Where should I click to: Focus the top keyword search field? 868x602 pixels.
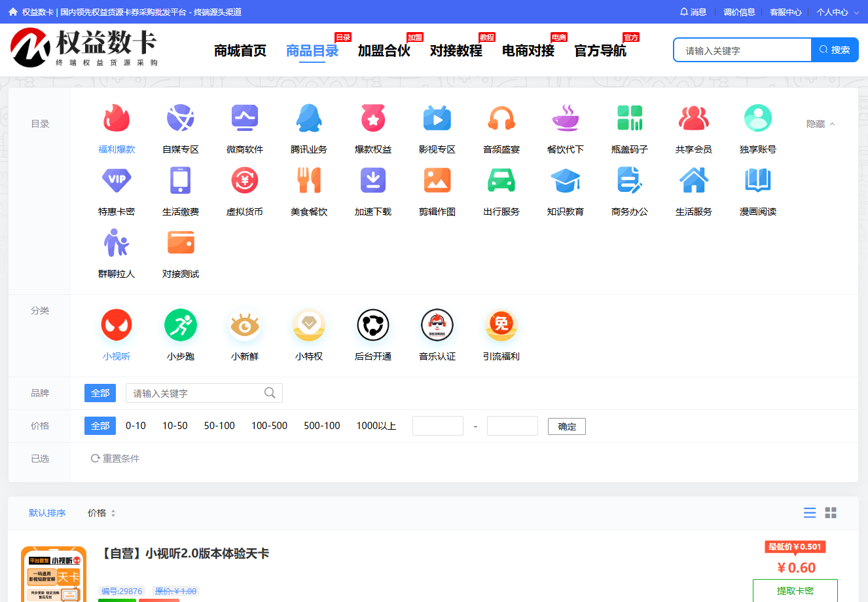click(x=742, y=50)
